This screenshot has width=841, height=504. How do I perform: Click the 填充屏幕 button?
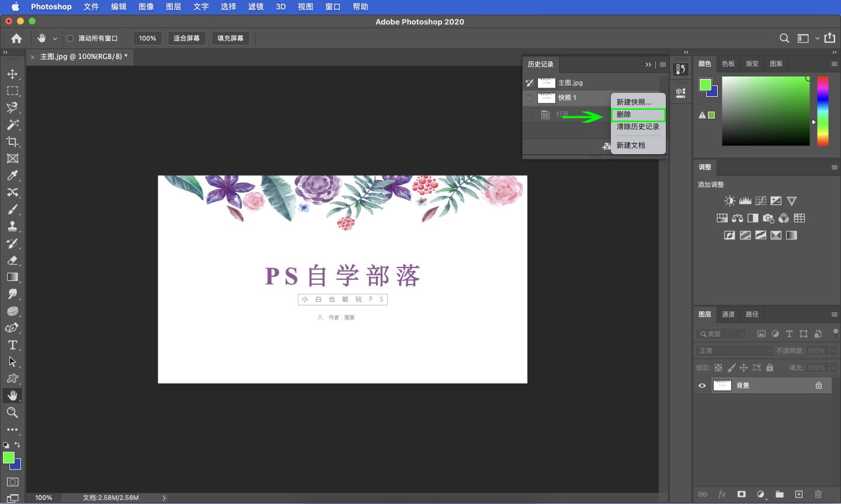coord(230,38)
